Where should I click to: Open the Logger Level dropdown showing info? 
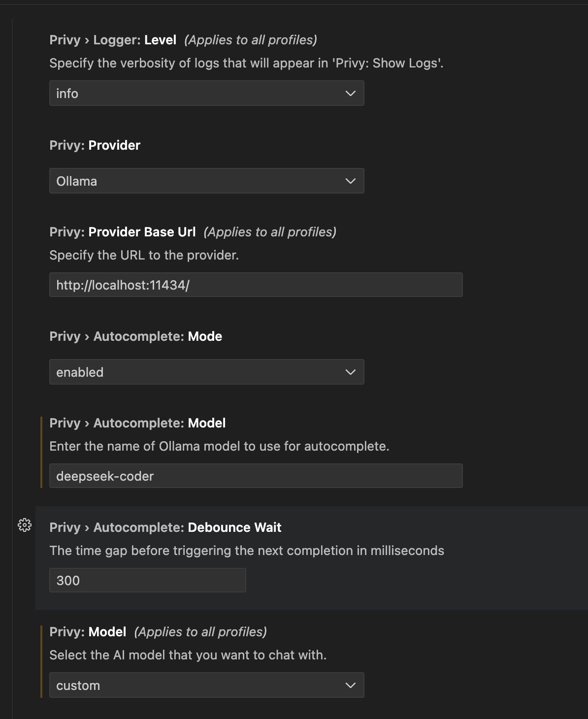[206, 94]
